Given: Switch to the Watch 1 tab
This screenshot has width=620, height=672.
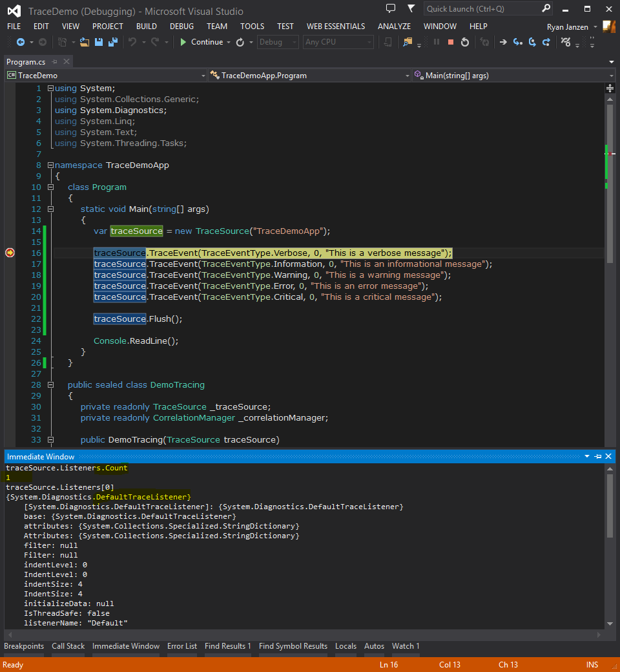Looking at the screenshot, I should tap(406, 646).
